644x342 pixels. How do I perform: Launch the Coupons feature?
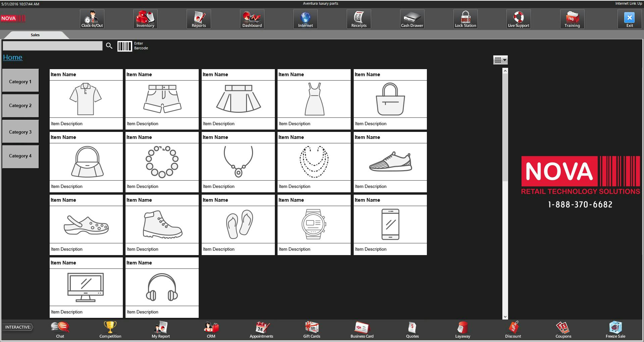[x=563, y=329]
